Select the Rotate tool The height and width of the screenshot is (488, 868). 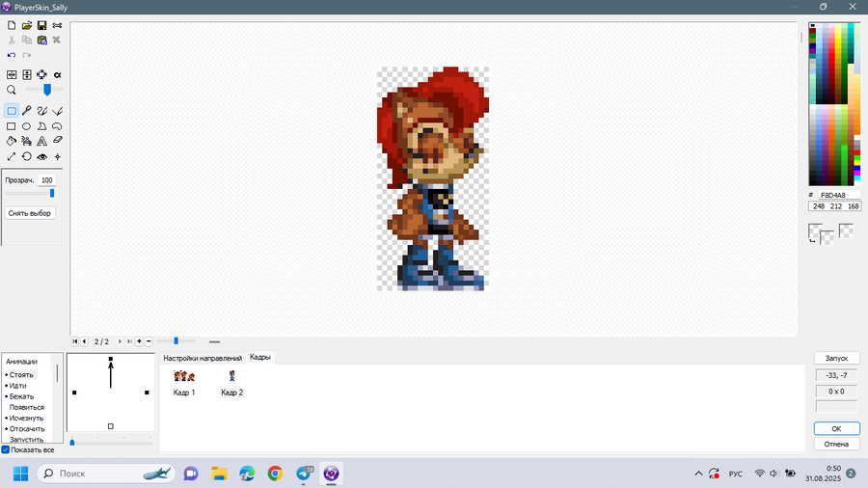(x=27, y=156)
